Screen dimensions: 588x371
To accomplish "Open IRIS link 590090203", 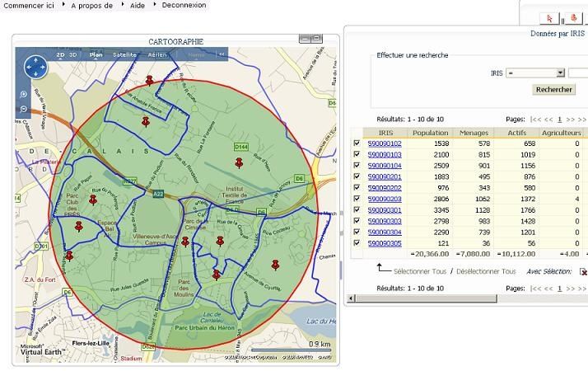I will 385,199.
